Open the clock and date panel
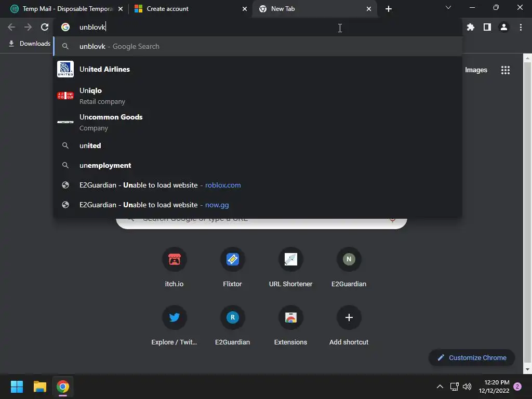This screenshot has height=399, width=532. coord(494,387)
